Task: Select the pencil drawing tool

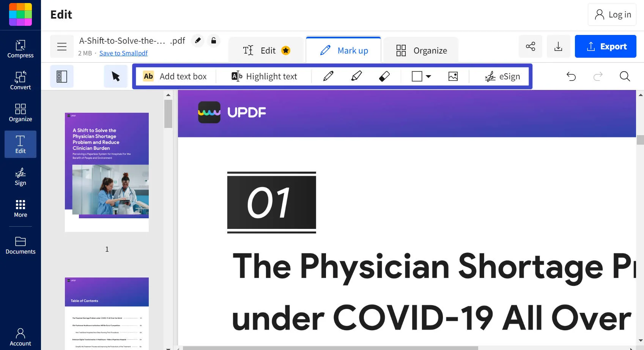Action: coord(328,76)
